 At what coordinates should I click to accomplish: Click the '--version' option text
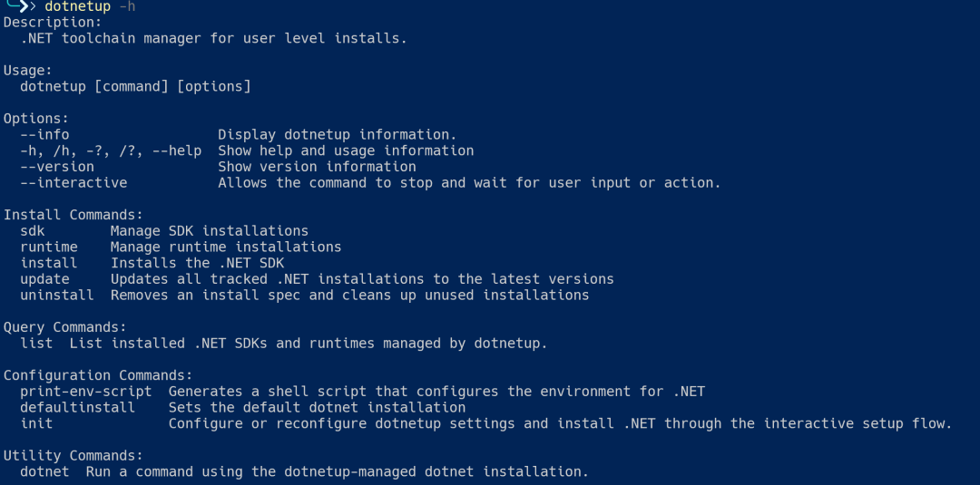click(x=57, y=167)
